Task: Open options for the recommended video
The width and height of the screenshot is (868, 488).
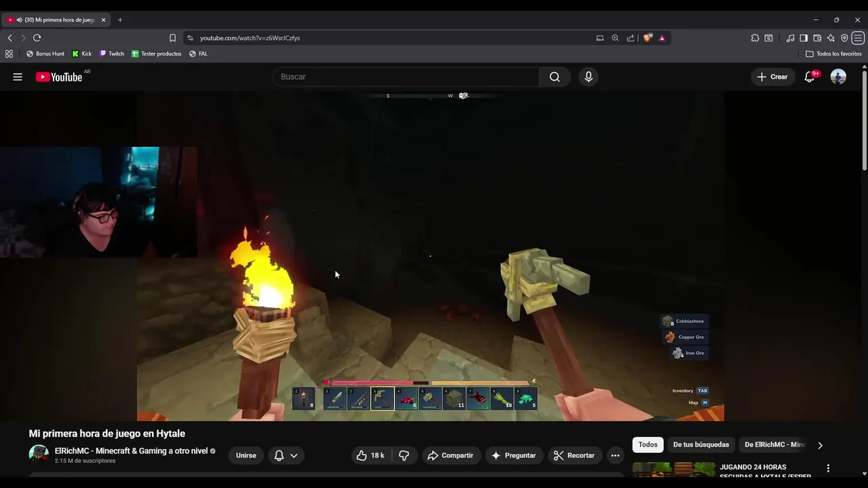Action: click(828, 468)
